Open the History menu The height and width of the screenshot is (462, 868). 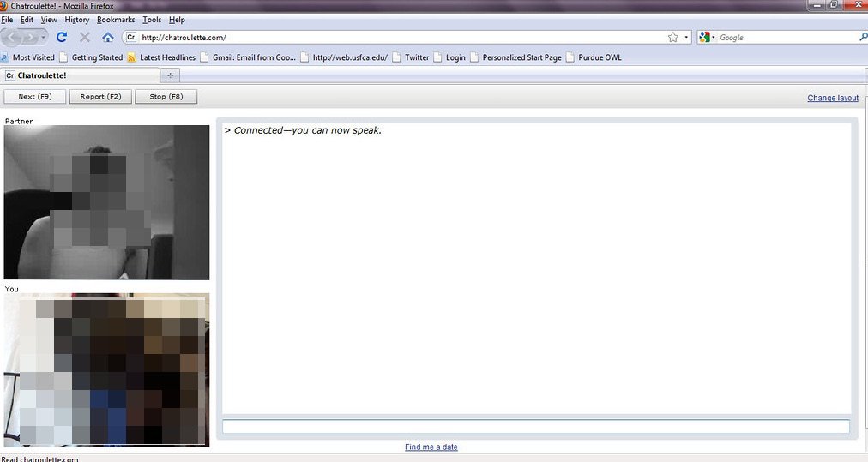pos(77,20)
